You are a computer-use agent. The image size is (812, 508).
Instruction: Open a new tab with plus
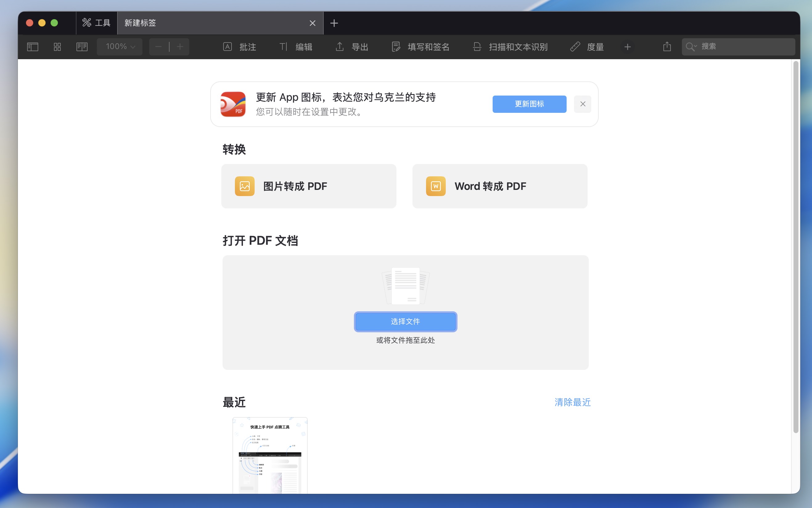pyautogui.click(x=334, y=23)
